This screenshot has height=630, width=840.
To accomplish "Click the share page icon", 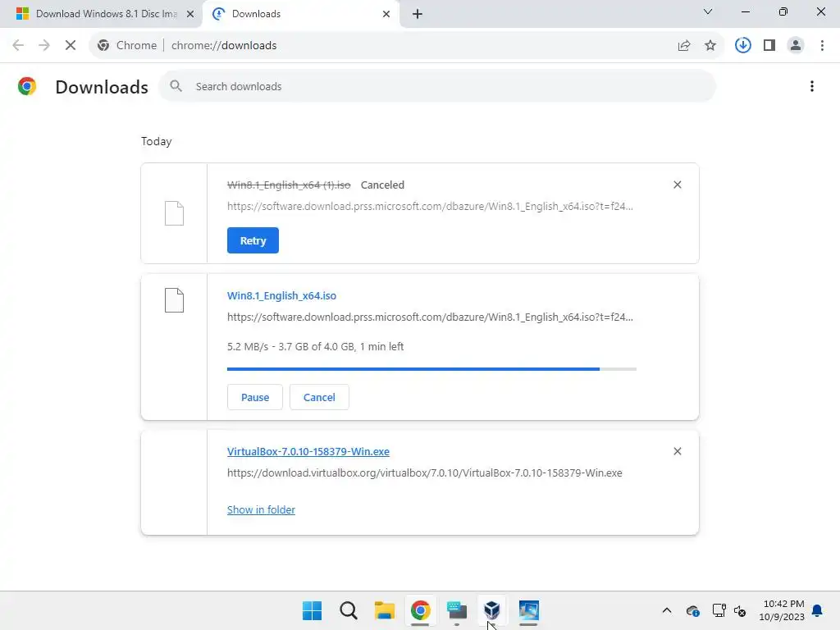I will click(684, 46).
